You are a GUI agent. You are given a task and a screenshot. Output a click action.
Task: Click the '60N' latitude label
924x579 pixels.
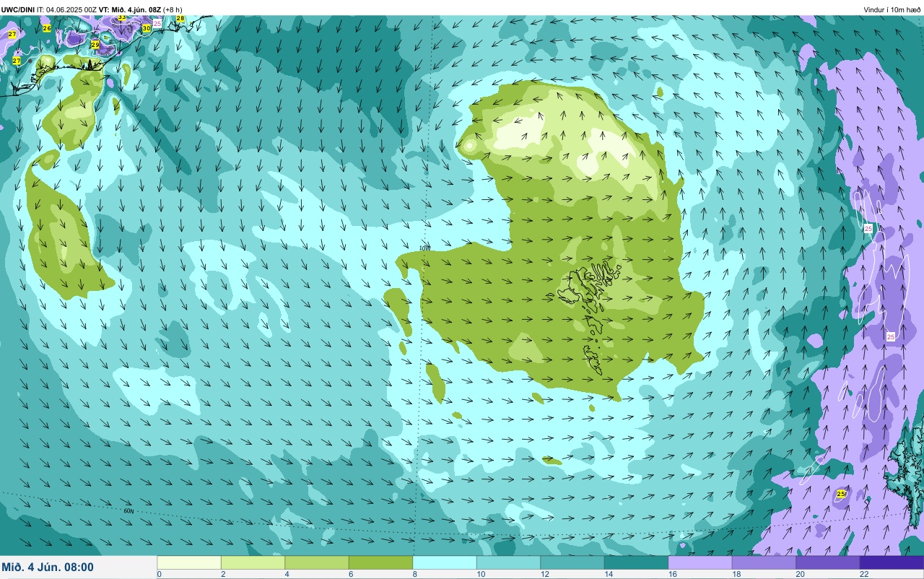pos(128,511)
